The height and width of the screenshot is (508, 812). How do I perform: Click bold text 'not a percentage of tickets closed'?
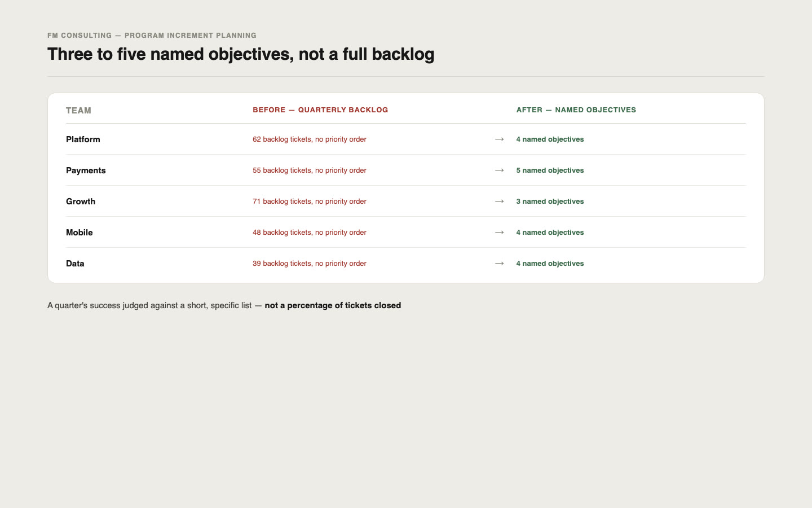point(333,305)
